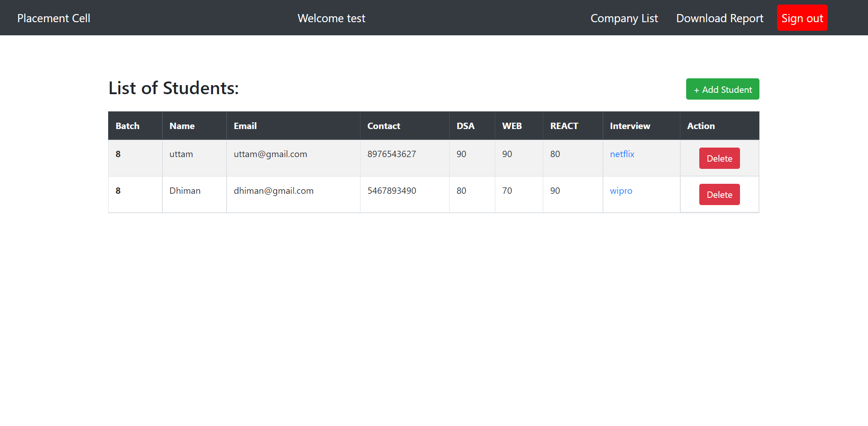Click the Batch column header
This screenshot has height=426, width=868.
click(x=128, y=126)
